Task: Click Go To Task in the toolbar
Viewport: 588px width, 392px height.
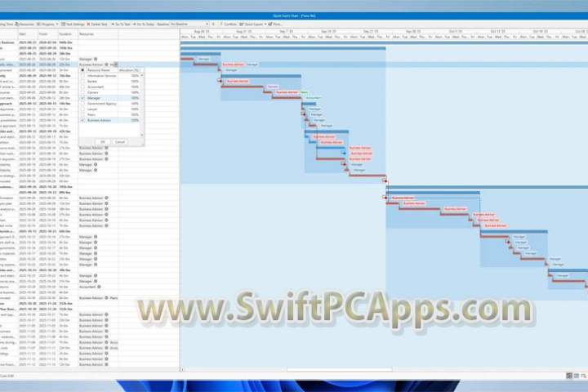Action: [x=120, y=24]
